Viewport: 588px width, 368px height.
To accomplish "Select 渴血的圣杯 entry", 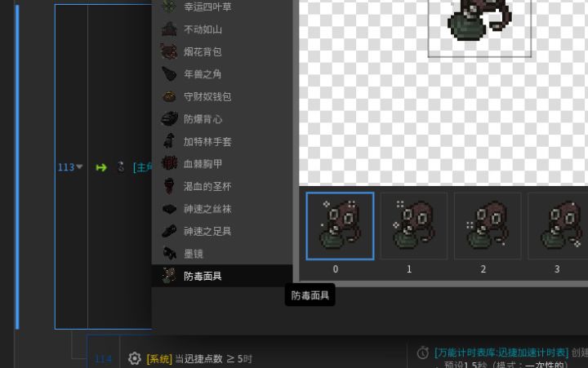I will point(222,186).
